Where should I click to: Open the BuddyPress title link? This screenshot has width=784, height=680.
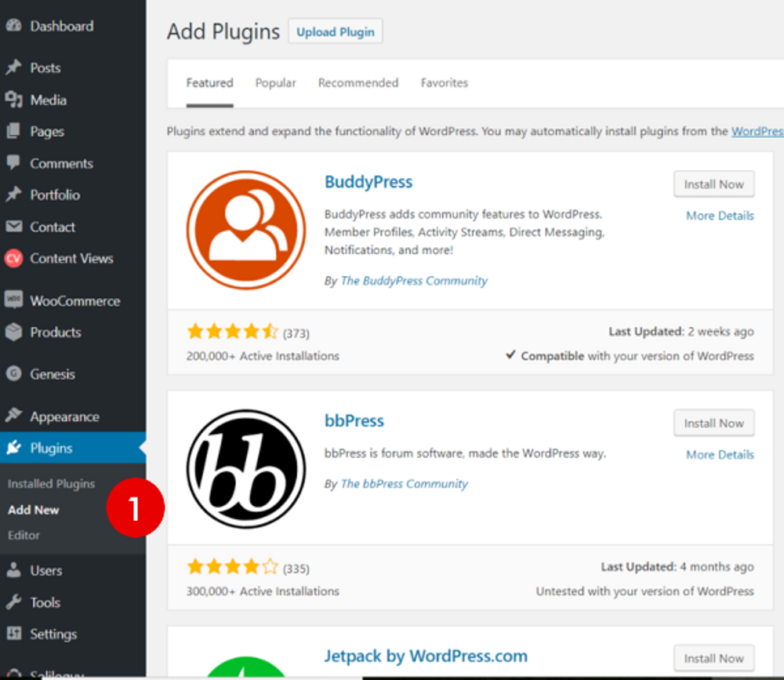[368, 182]
